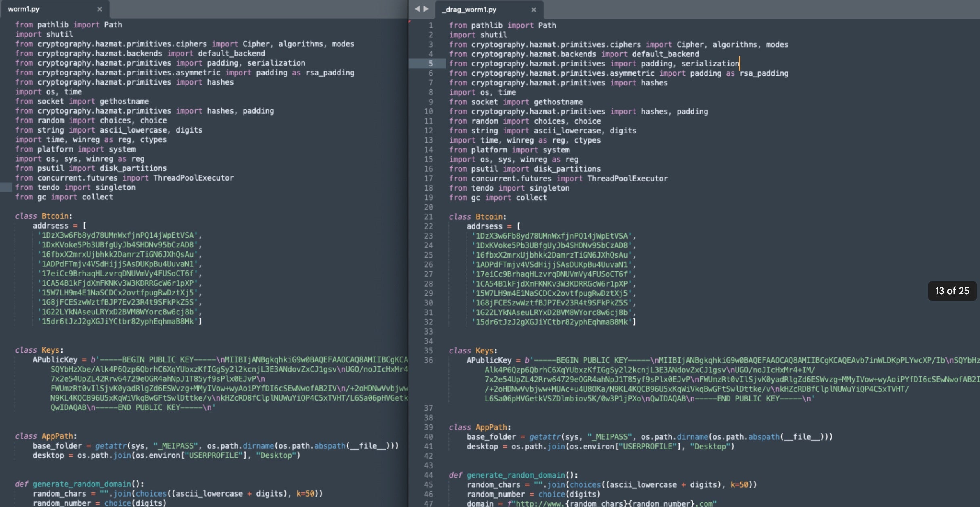Click line number 36 beside APublicKey

(x=428, y=360)
